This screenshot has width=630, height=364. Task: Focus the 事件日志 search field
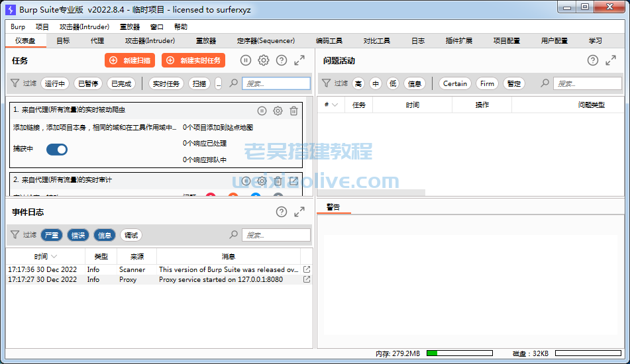(276, 235)
